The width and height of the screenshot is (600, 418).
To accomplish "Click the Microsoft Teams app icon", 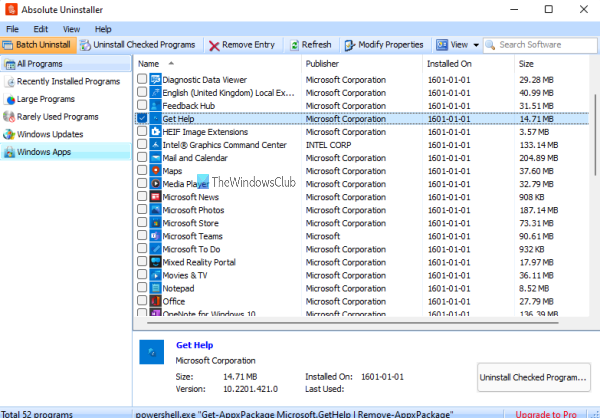I will [x=155, y=236].
